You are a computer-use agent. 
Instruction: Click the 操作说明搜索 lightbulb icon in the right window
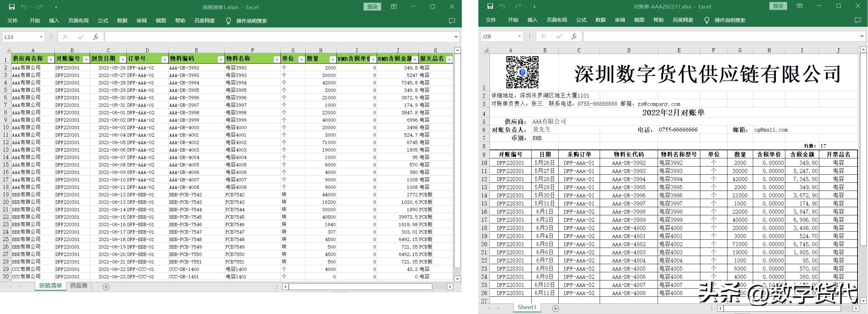click(707, 20)
